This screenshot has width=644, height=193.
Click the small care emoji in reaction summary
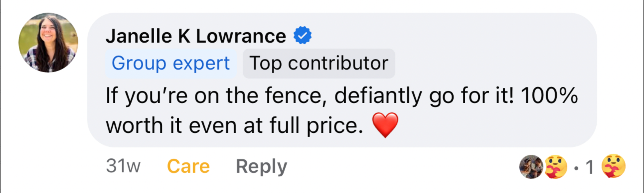556,167
